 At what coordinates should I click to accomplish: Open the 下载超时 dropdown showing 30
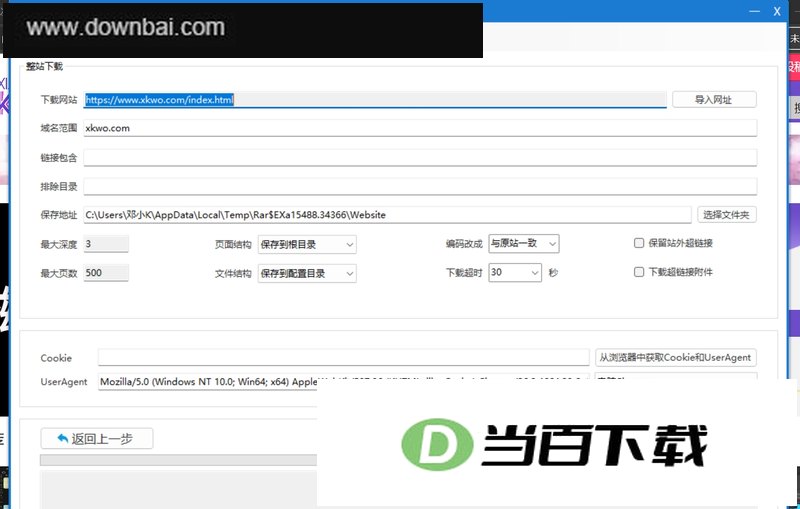tap(515, 272)
